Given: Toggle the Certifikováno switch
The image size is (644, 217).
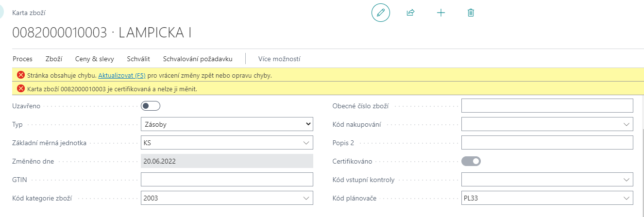Looking at the screenshot, I should [471, 161].
